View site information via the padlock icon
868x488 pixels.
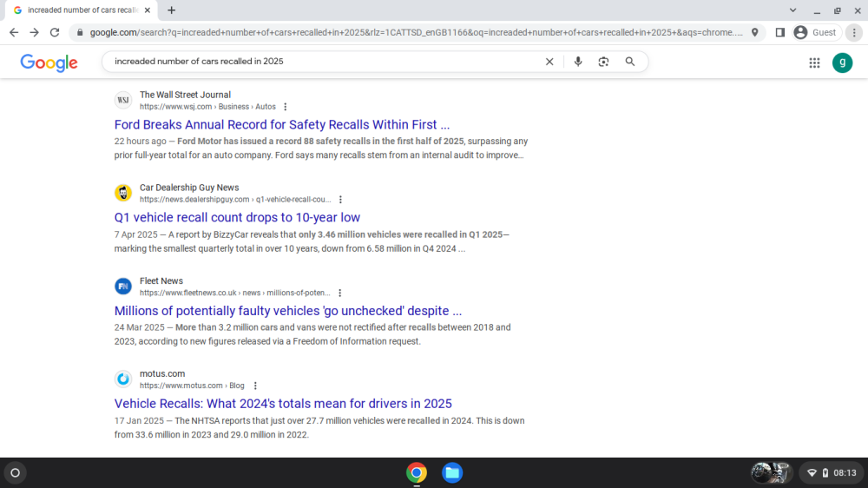point(80,33)
